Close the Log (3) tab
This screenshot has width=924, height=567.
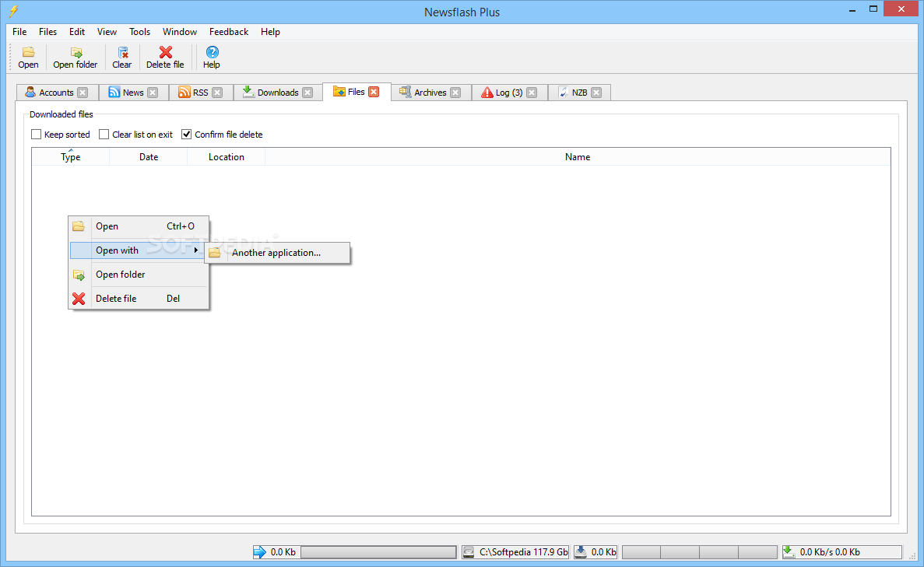coord(532,93)
